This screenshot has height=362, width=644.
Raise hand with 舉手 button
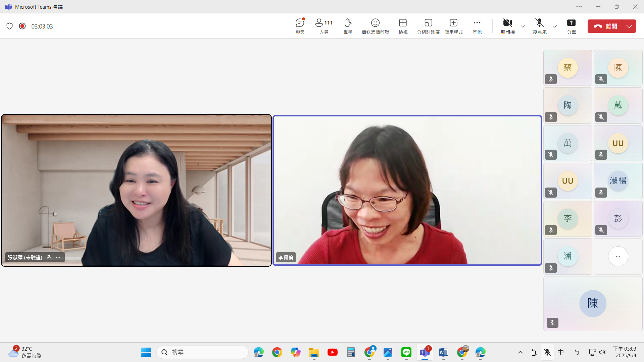(348, 26)
